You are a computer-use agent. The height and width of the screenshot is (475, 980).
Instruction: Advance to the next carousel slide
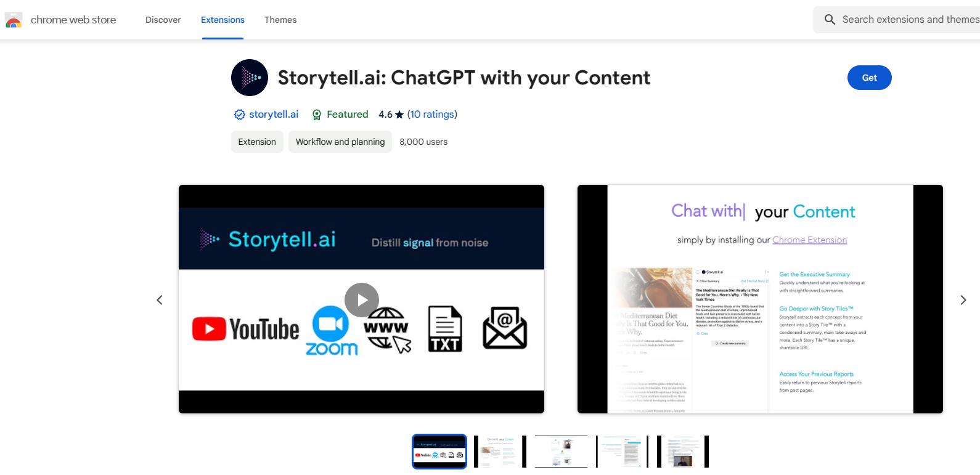(963, 300)
